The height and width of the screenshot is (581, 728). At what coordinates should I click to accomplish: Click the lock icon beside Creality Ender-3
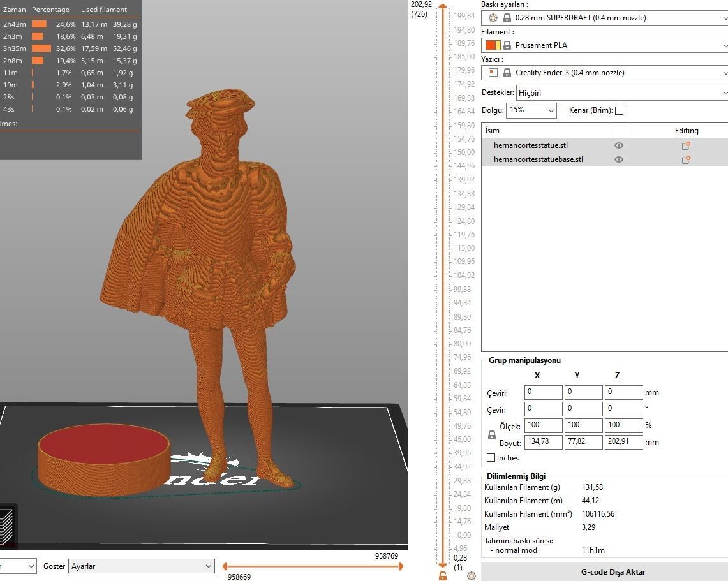507,73
